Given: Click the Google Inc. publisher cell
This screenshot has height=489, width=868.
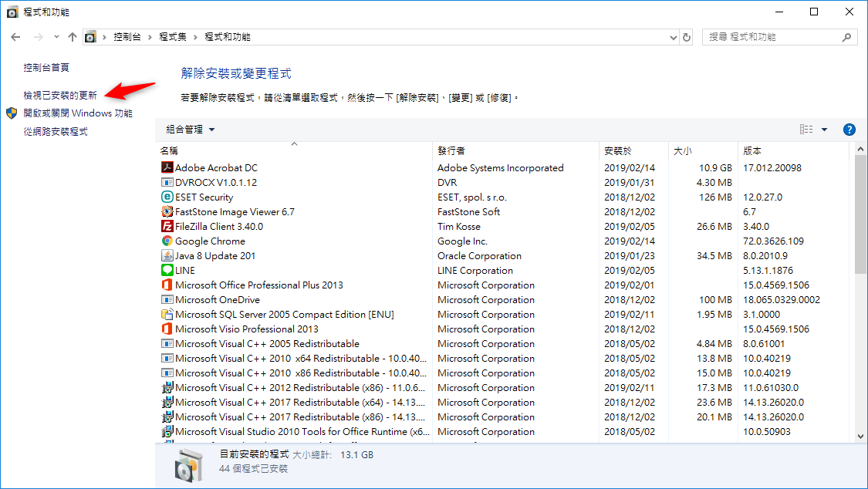Looking at the screenshot, I should [x=462, y=241].
